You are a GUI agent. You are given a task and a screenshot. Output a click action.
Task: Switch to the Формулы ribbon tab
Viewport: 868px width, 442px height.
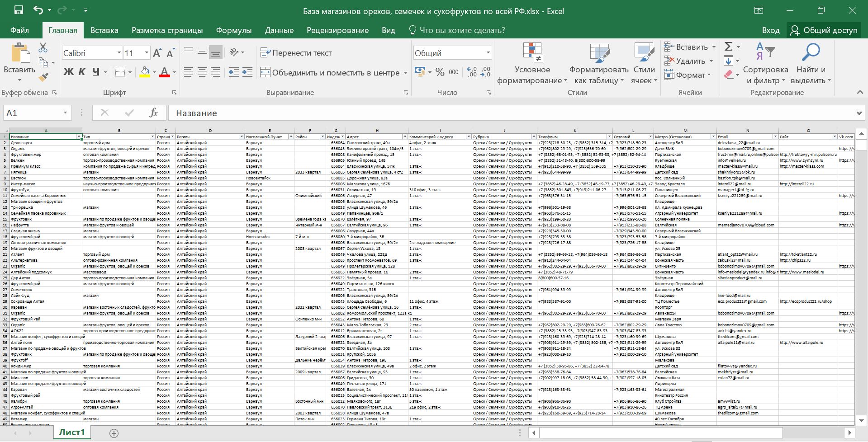233,30
